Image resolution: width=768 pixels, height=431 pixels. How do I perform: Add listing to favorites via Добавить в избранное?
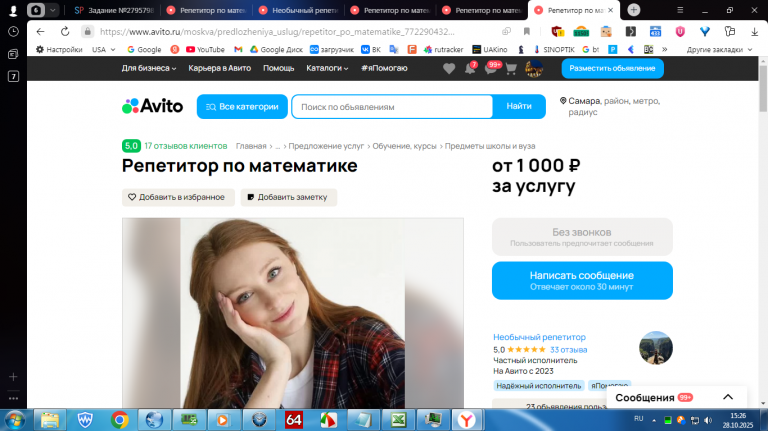point(178,197)
